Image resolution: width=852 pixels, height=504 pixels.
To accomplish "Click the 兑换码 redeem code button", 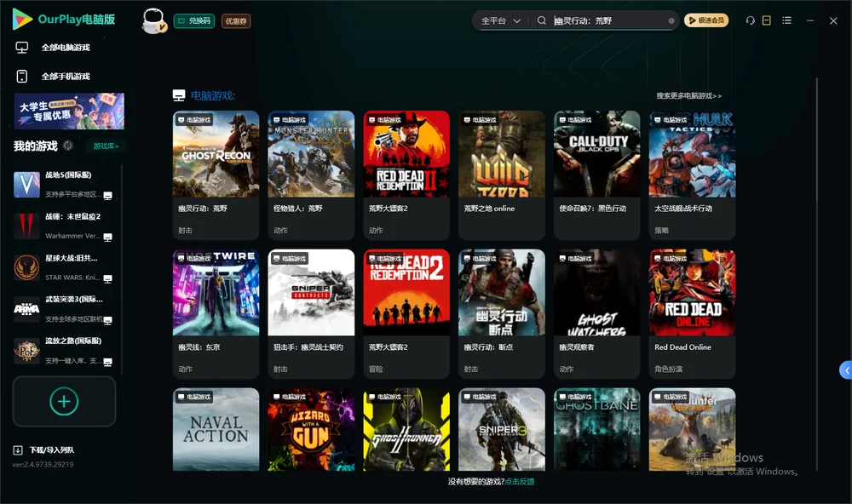I will click(194, 20).
